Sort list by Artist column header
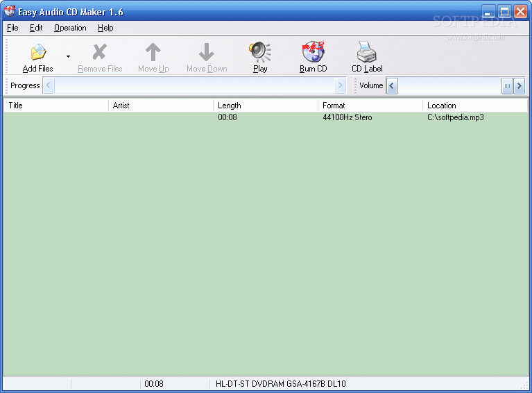 pyautogui.click(x=161, y=106)
